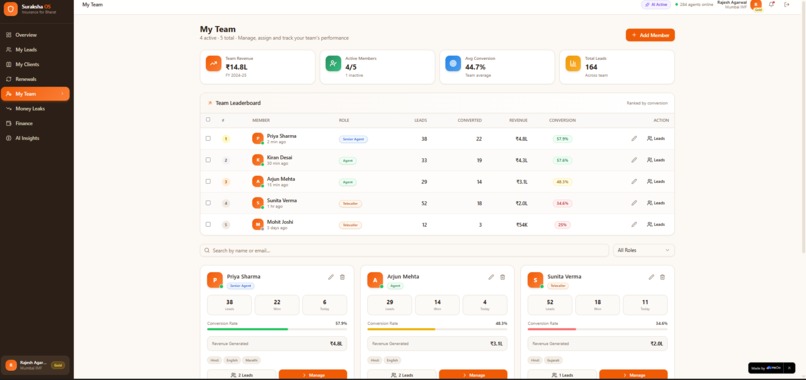Delete Arjun Mehta card with trash icon

[503, 277]
